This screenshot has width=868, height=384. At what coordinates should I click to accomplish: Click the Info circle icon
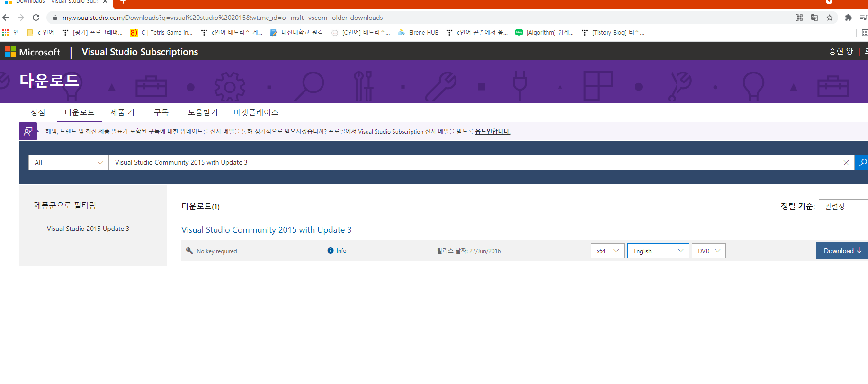(331, 251)
